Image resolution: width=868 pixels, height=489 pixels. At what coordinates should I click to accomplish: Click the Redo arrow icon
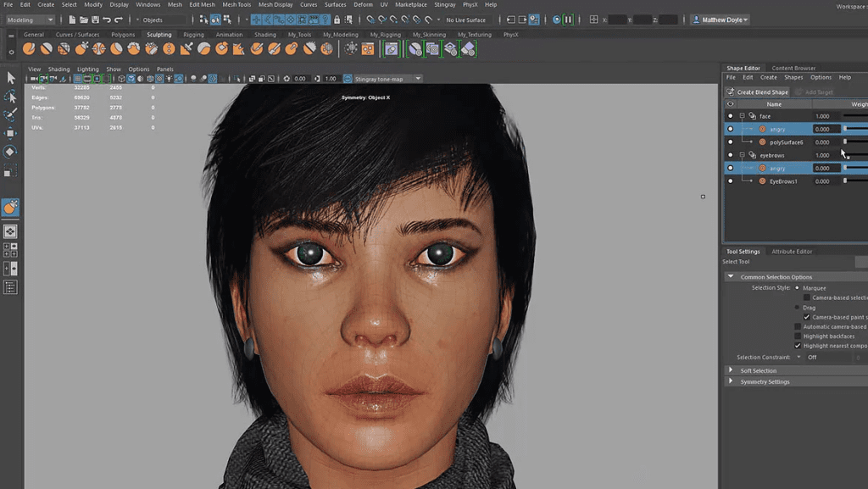click(x=119, y=19)
